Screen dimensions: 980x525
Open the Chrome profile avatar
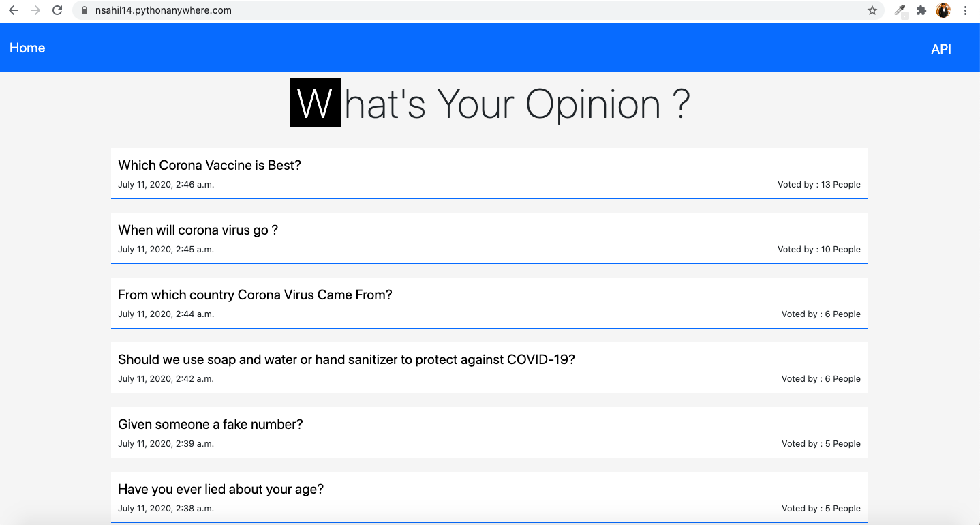(x=943, y=10)
